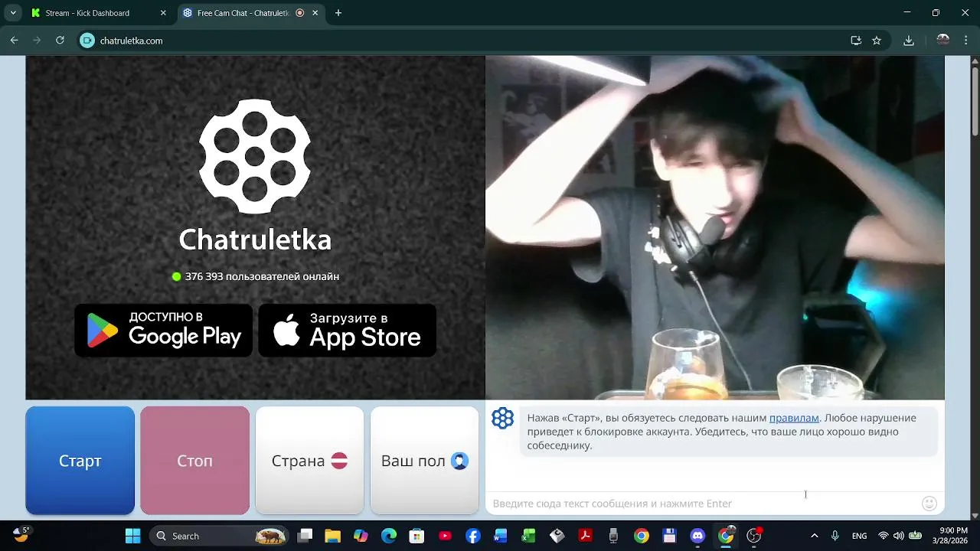
Task: Open the Ваш пол gender selector
Action: coord(424,461)
